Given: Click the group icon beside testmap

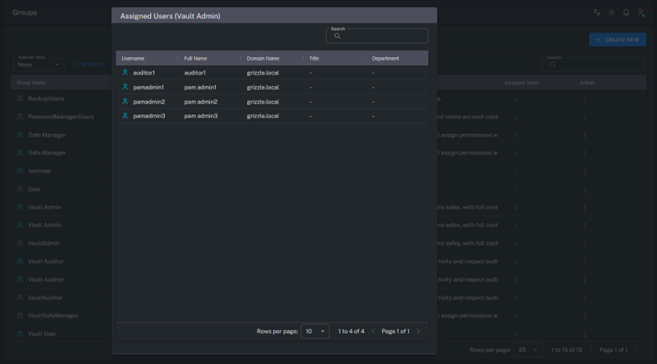Looking at the screenshot, I should pyautogui.click(x=20, y=170).
